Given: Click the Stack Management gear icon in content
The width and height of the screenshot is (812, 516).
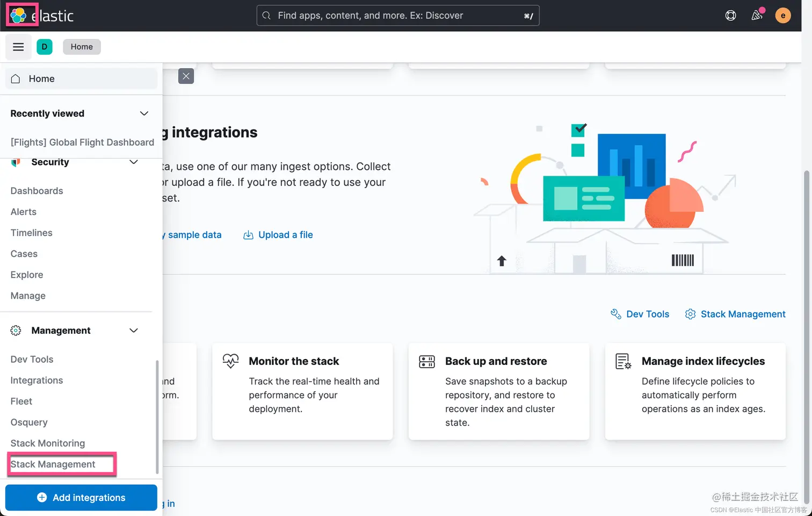Looking at the screenshot, I should (x=690, y=314).
